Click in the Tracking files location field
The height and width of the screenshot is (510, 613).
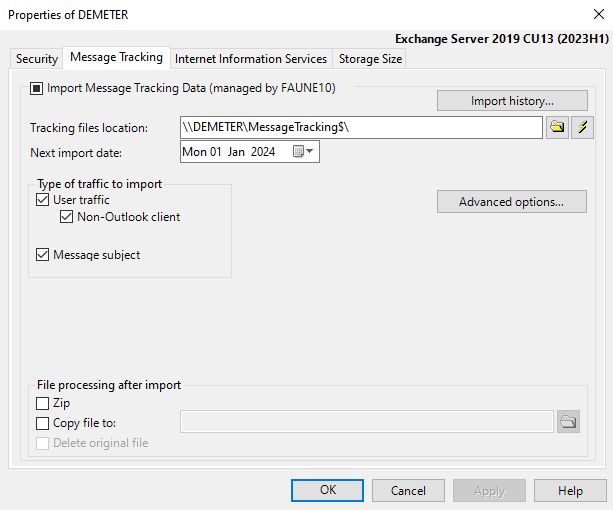(361, 127)
